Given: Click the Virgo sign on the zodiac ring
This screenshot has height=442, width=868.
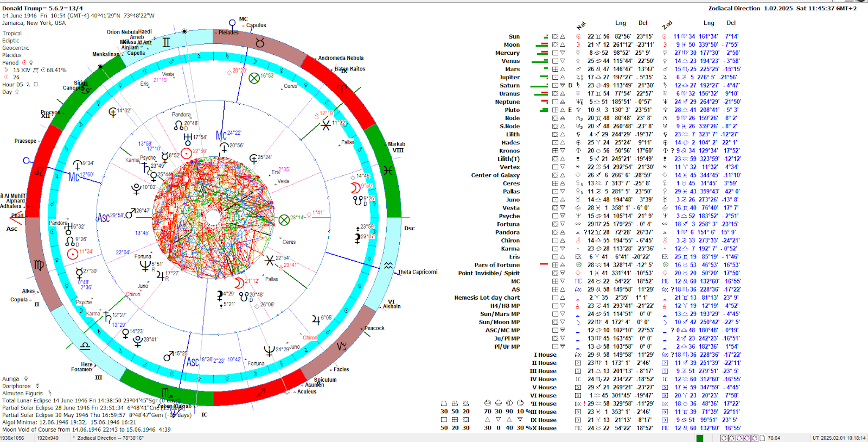Looking at the screenshot, I should 39,265.
